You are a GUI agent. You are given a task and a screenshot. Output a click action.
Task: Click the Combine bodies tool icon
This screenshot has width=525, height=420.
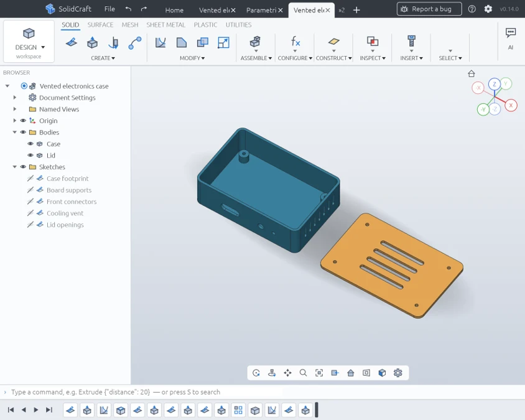point(203,42)
